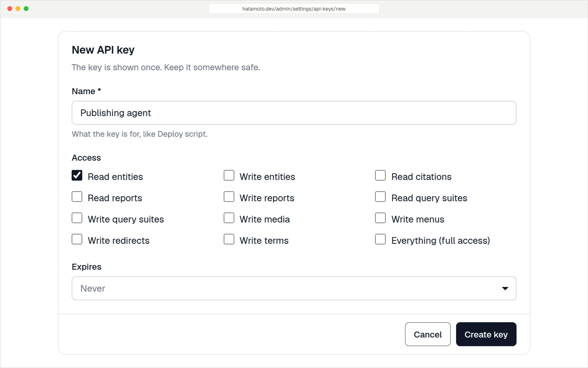The width and height of the screenshot is (588, 368).
Task: Check the Write reports box
Action: 229,197
